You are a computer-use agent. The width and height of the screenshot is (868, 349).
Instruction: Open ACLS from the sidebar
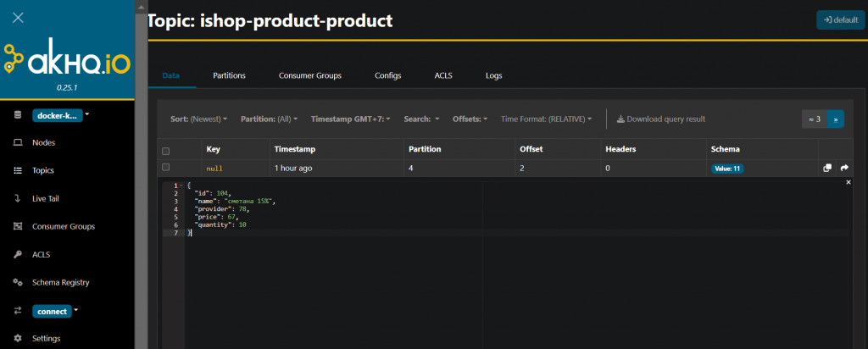click(43, 254)
